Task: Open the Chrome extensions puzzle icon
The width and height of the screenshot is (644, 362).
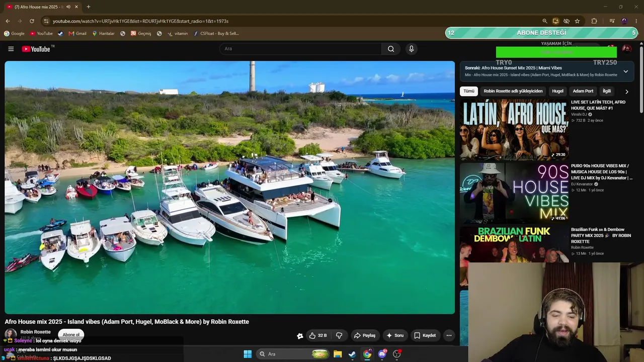Action: (594, 21)
